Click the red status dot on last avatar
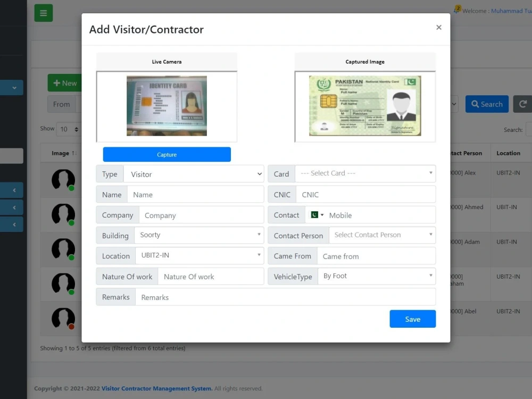532x399 pixels. pos(70,328)
